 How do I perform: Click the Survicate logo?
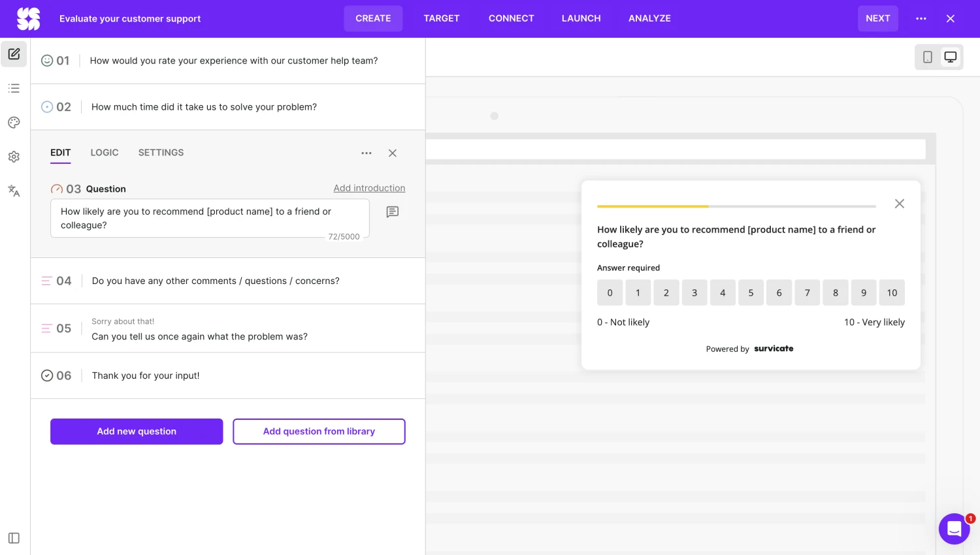(x=28, y=19)
